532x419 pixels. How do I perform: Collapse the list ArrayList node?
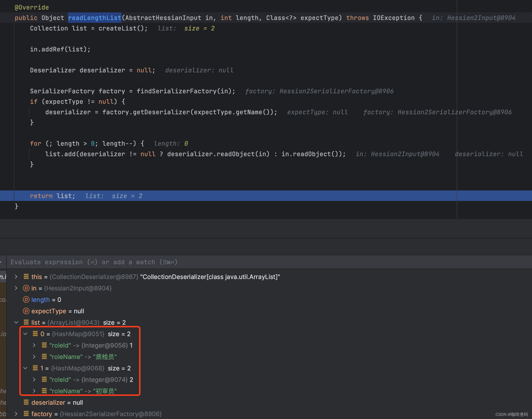pos(16,322)
